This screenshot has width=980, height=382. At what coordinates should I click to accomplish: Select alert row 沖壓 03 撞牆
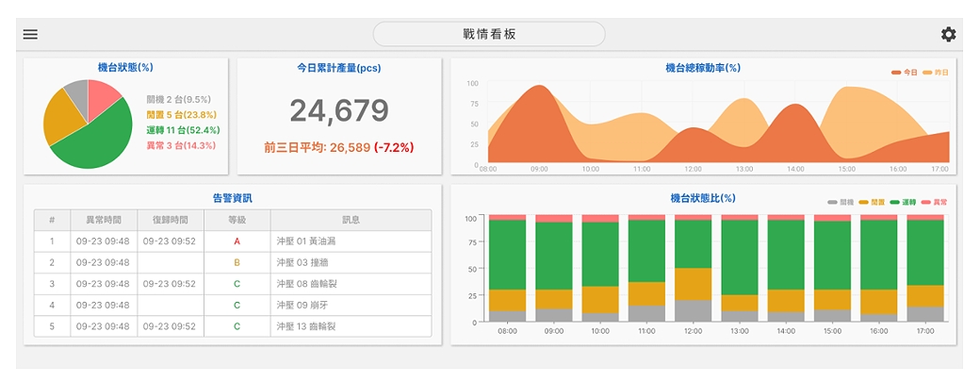point(233,262)
